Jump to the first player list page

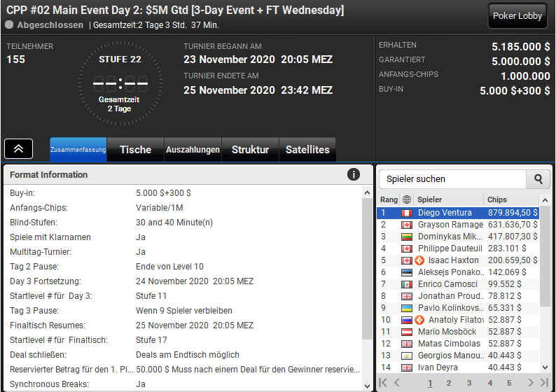point(383,382)
